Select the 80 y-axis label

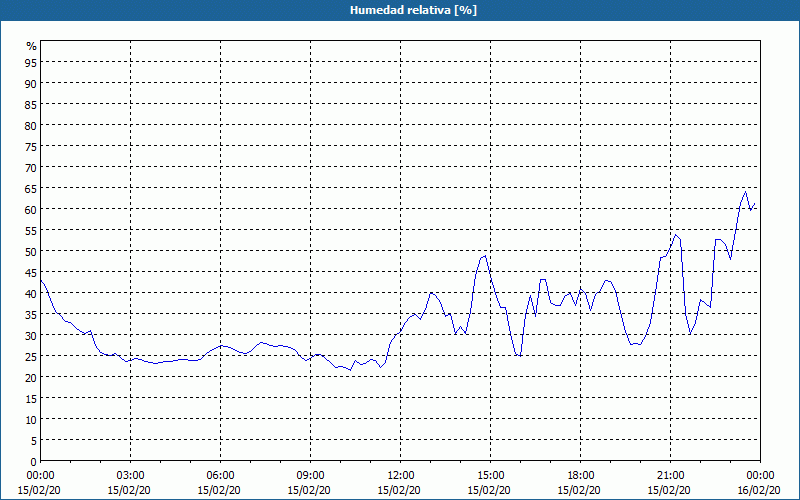pos(31,126)
